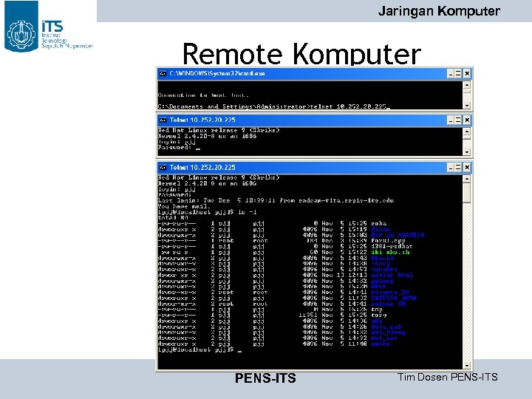
Task: Minimize the Telnet window with ls -l listing
Action: [x=451, y=168]
